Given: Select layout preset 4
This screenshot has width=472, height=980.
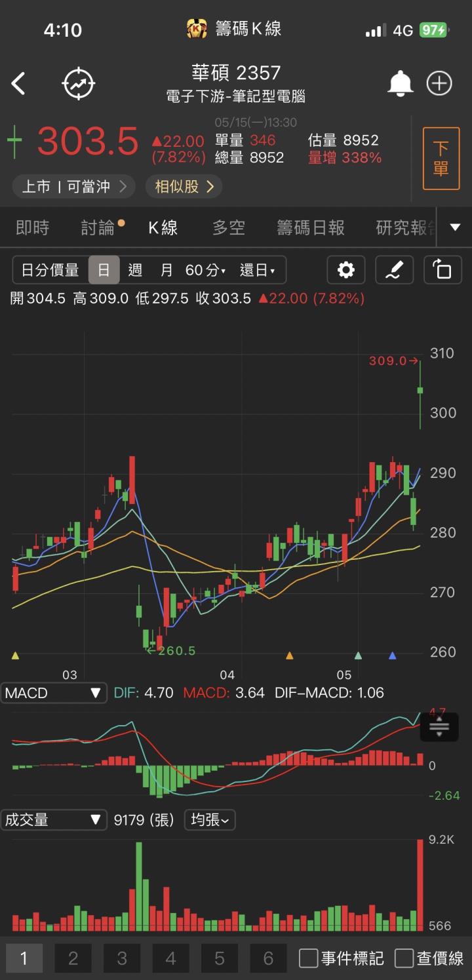Looking at the screenshot, I should (x=170, y=958).
